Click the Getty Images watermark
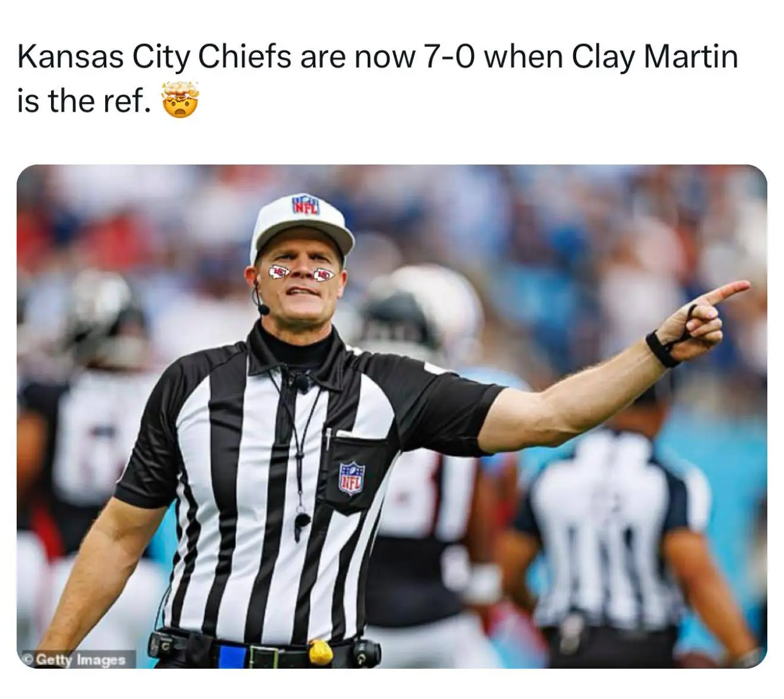The height and width of the screenshot is (699, 784). (76, 659)
